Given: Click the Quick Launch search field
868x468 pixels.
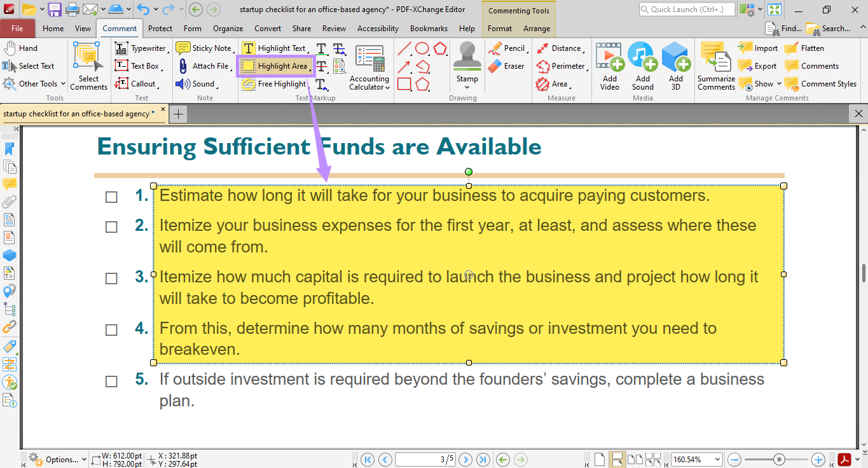Looking at the screenshot, I should (x=687, y=10).
